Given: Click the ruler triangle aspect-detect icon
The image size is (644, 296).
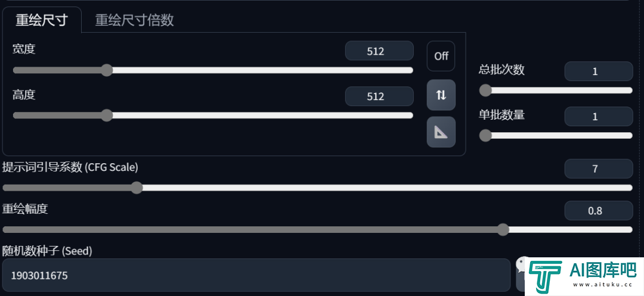Looking at the screenshot, I should point(441,132).
